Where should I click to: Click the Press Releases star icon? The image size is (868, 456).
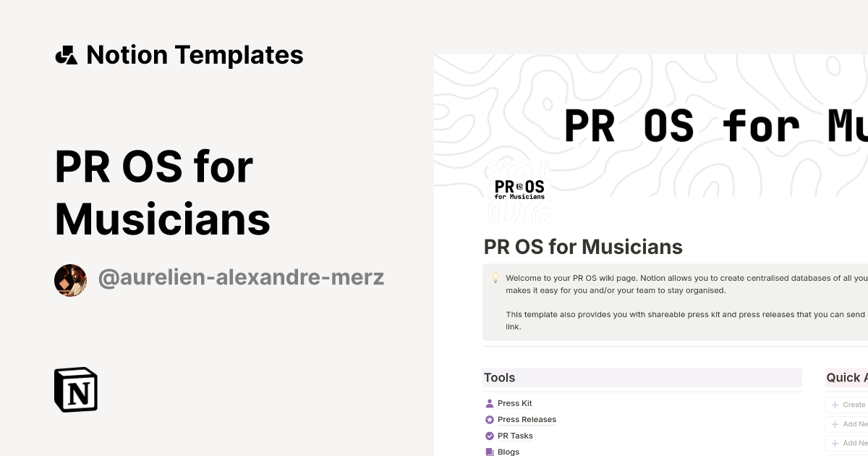[x=490, y=420]
